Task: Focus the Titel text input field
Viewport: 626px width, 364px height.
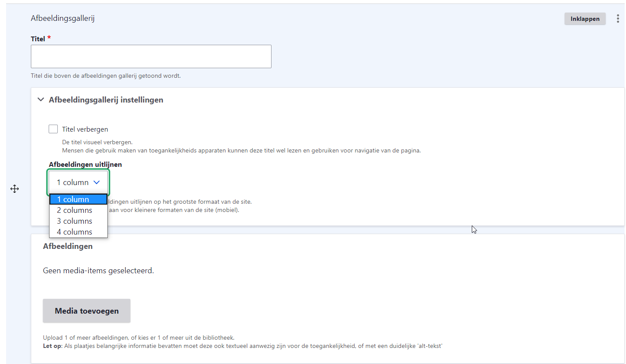Action: click(x=151, y=56)
